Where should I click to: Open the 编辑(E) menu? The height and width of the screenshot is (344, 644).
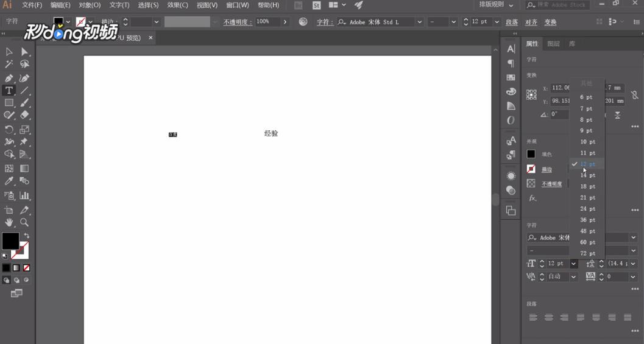60,5
